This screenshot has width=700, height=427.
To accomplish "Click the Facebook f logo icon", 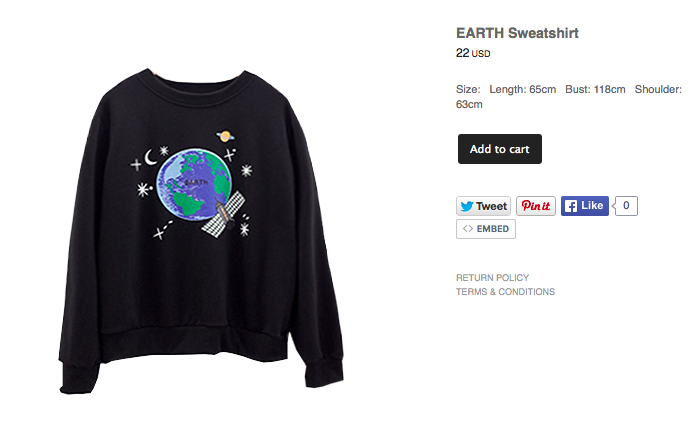I will 571,206.
